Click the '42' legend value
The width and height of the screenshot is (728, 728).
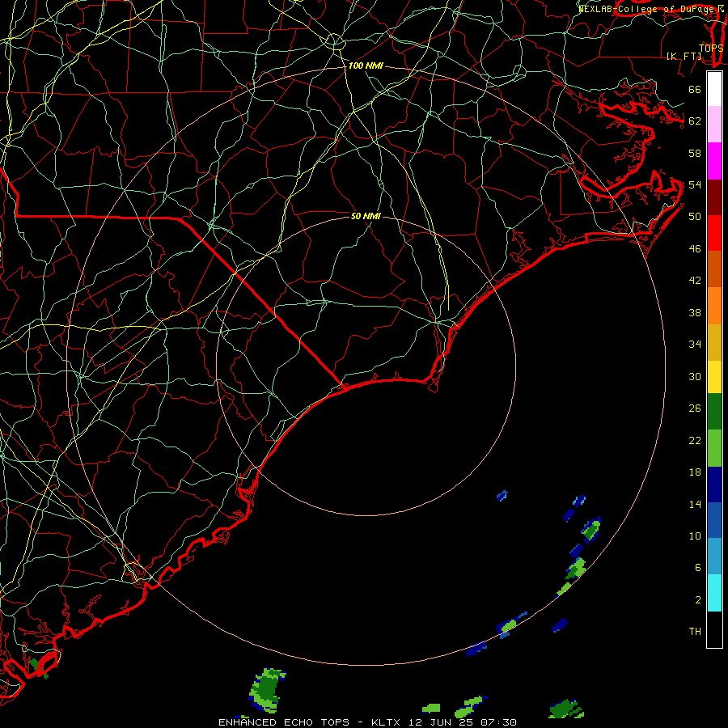point(695,281)
